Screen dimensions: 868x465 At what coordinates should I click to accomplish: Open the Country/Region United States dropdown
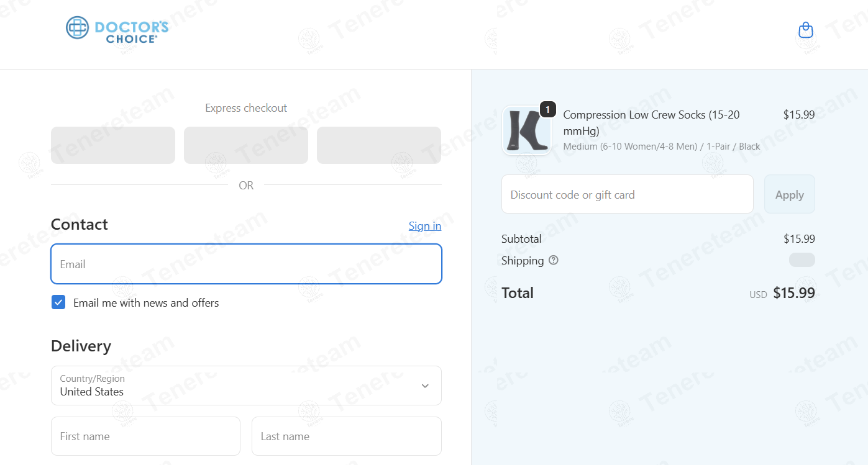click(x=246, y=386)
